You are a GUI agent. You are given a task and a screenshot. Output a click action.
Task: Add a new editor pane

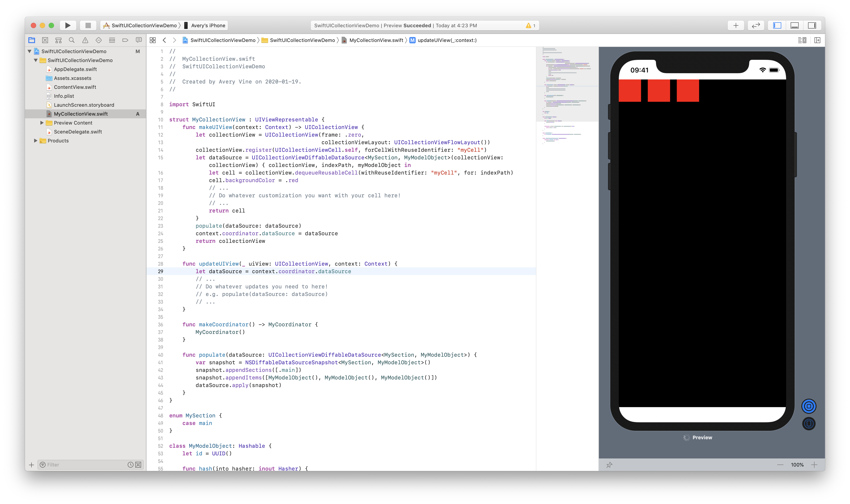tap(817, 40)
